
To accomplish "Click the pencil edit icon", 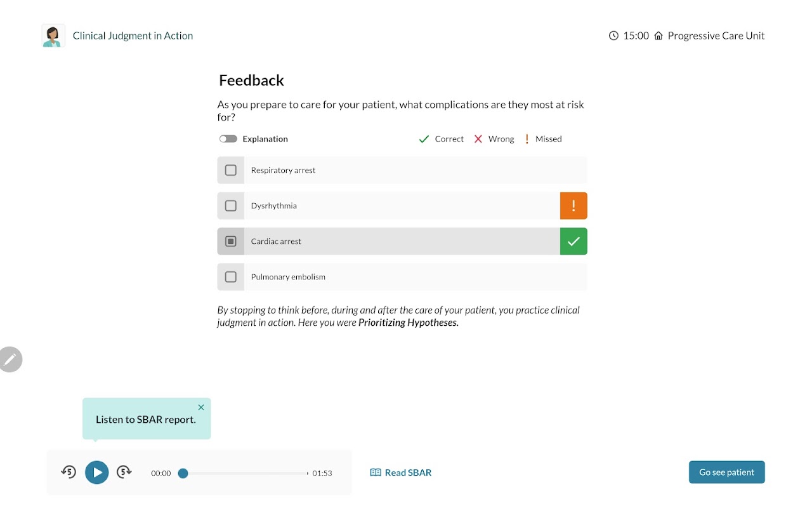I will 10,359.
